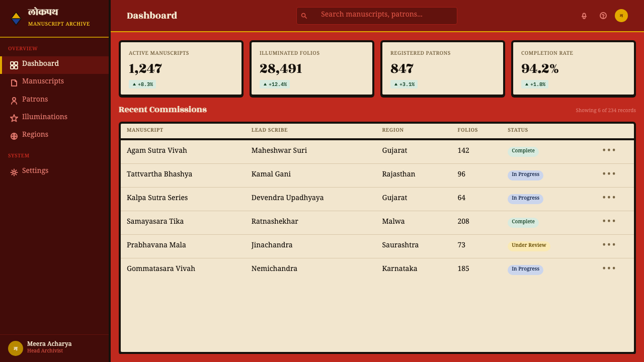Select the Illuminated Folios stat card
The image size is (644, 362).
click(x=312, y=69)
